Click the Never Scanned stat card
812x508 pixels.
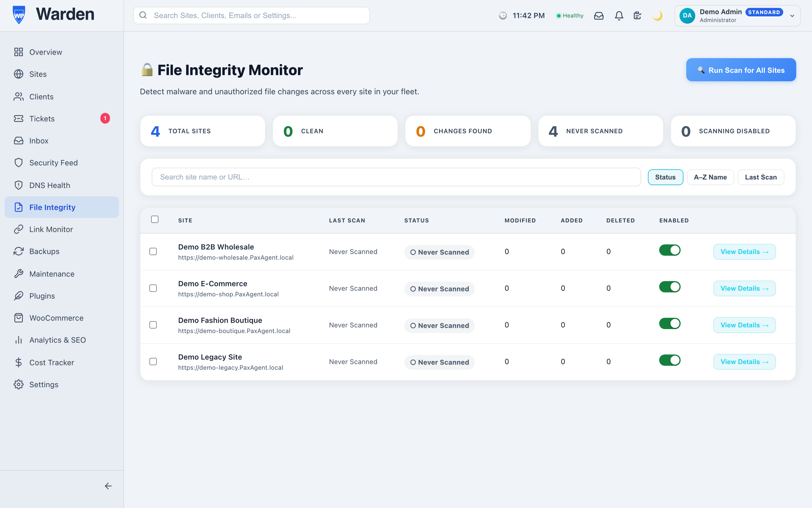[601, 131]
